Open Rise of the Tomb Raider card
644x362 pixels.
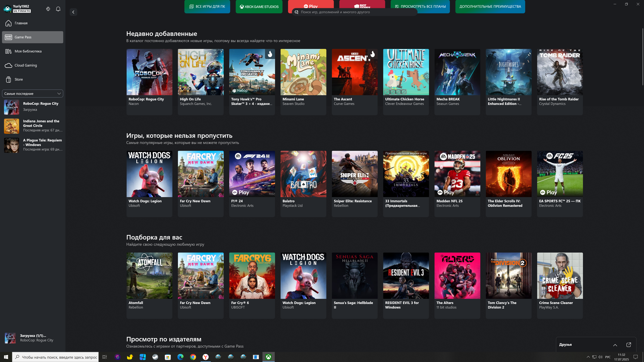tap(560, 82)
